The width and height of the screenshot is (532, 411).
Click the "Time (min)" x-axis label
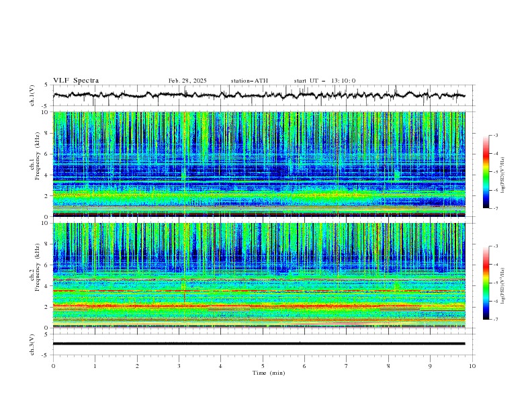[269, 373]
